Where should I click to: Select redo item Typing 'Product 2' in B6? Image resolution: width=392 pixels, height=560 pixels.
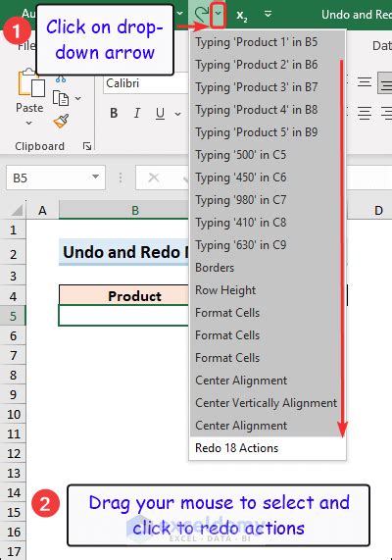click(x=267, y=65)
